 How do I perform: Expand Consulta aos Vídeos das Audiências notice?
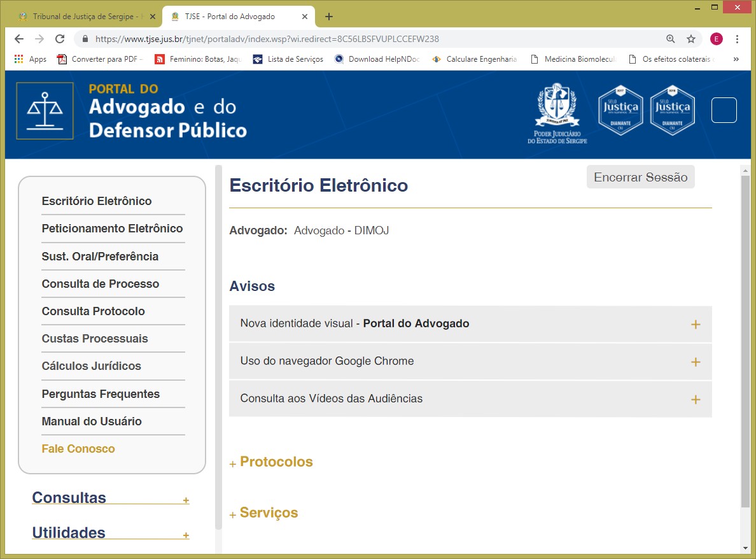coord(695,399)
